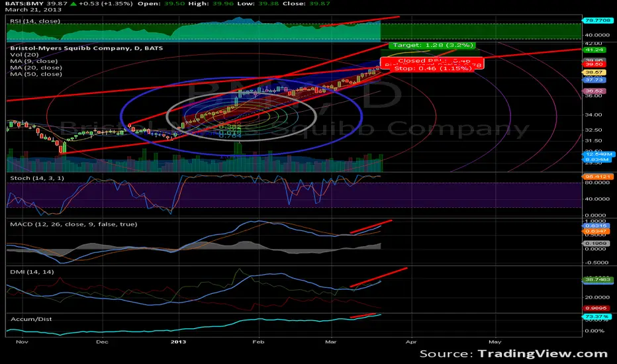This screenshot has height=364, width=617.
Task: Select the MACD (12, 26, close, 9) label
Action: 73,224
